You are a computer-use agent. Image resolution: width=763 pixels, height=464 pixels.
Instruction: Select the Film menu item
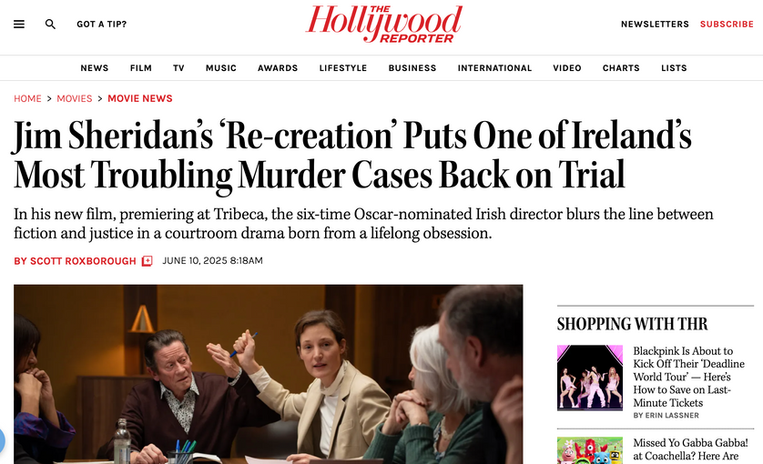pos(141,68)
